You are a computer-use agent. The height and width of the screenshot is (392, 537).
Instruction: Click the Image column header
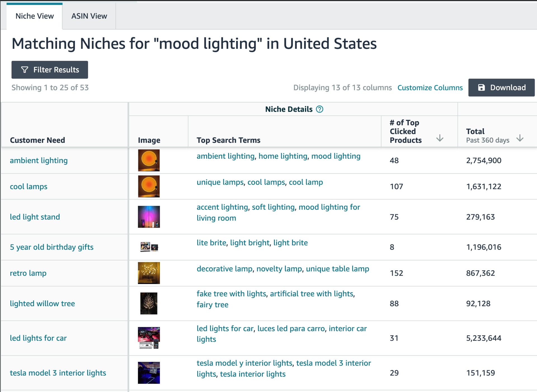pos(149,140)
